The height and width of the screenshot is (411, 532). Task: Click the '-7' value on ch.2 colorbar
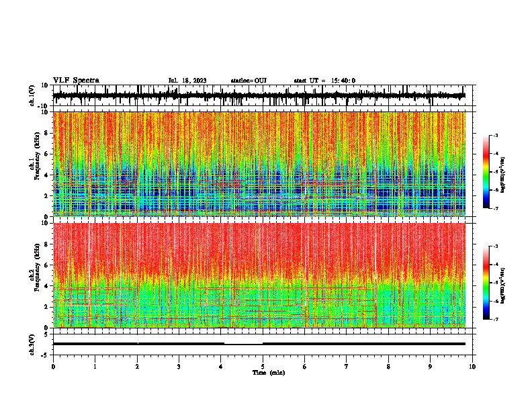pyautogui.click(x=495, y=319)
